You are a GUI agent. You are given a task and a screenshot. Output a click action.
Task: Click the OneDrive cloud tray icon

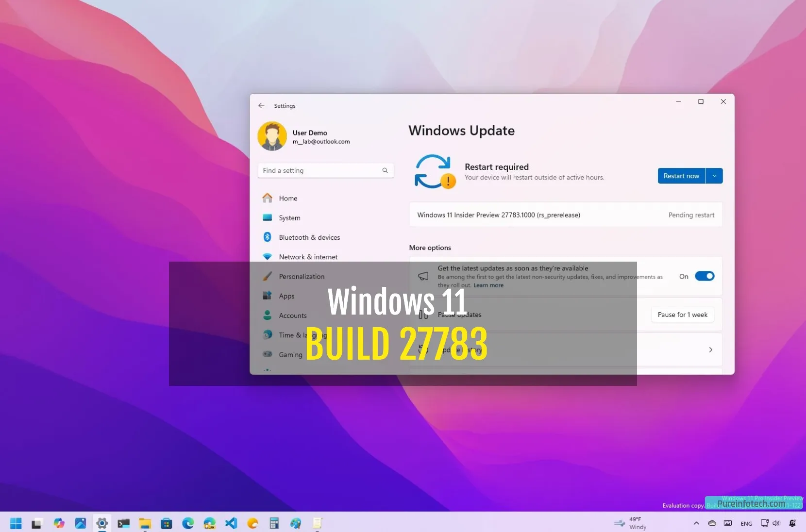point(712,523)
